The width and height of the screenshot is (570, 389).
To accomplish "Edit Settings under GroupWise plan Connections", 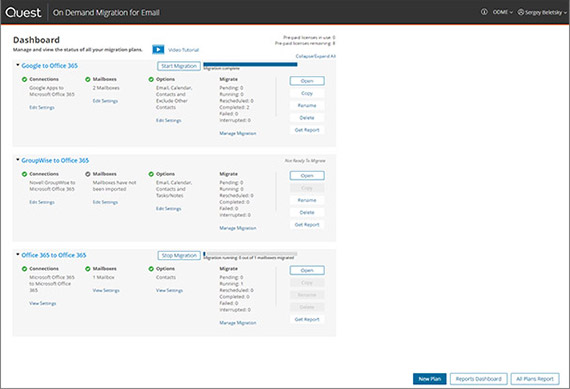I will pos(42,202).
